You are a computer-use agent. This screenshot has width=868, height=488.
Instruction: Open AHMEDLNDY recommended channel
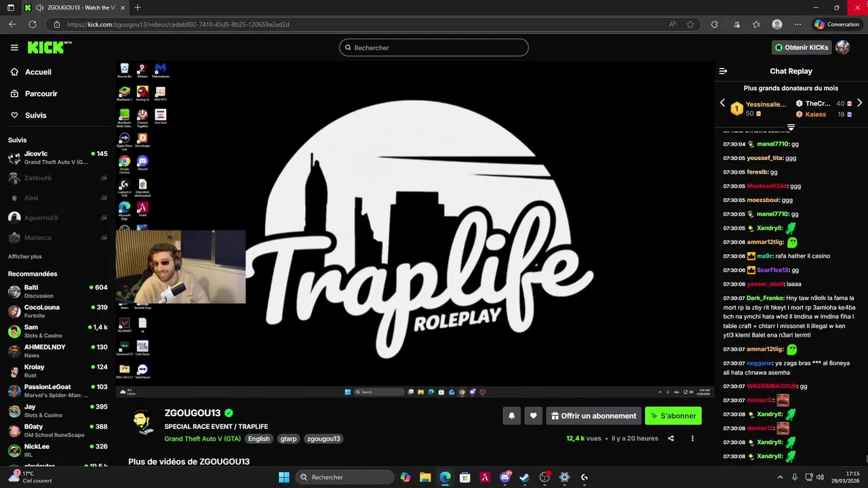pos(58,351)
